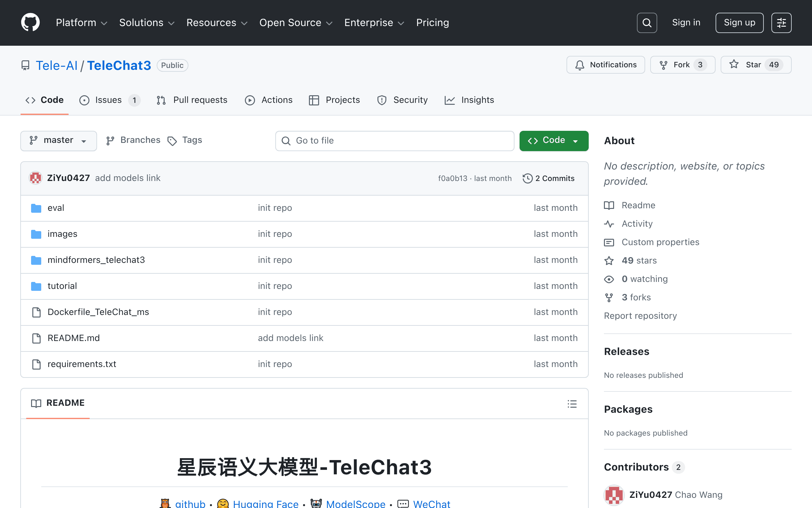
Task: Click the README.md file icon
Action: 36,338
